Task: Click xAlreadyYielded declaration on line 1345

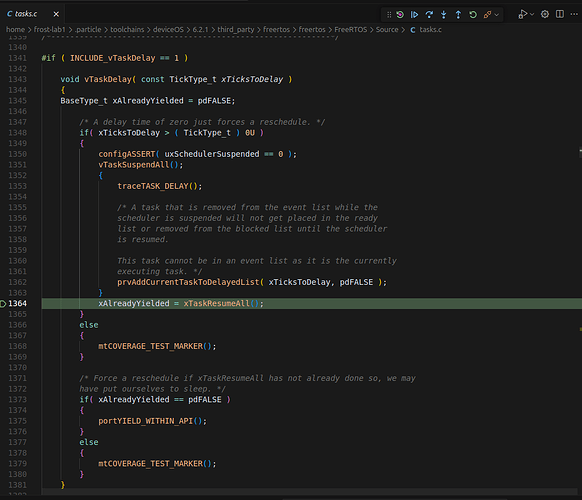Action: (x=148, y=101)
